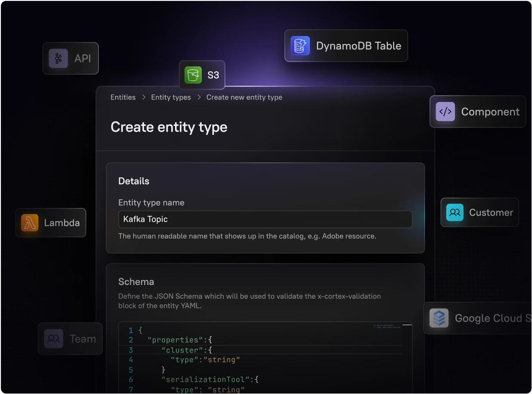Click the Lambda chip label

pyautogui.click(x=62, y=223)
